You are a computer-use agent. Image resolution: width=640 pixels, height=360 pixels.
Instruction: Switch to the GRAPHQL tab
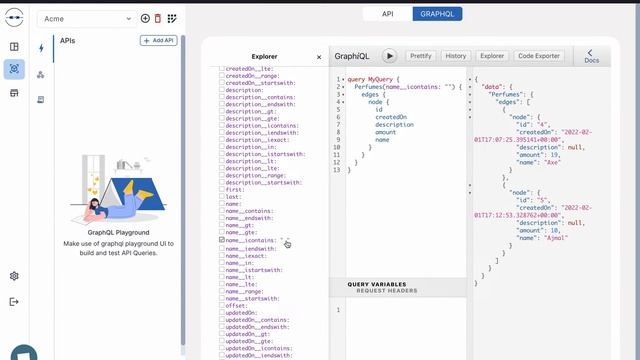pyautogui.click(x=437, y=14)
